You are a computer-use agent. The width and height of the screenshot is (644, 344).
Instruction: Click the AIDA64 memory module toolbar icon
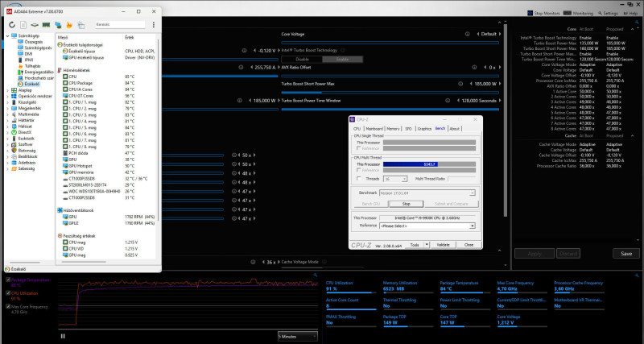coord(46,25)
